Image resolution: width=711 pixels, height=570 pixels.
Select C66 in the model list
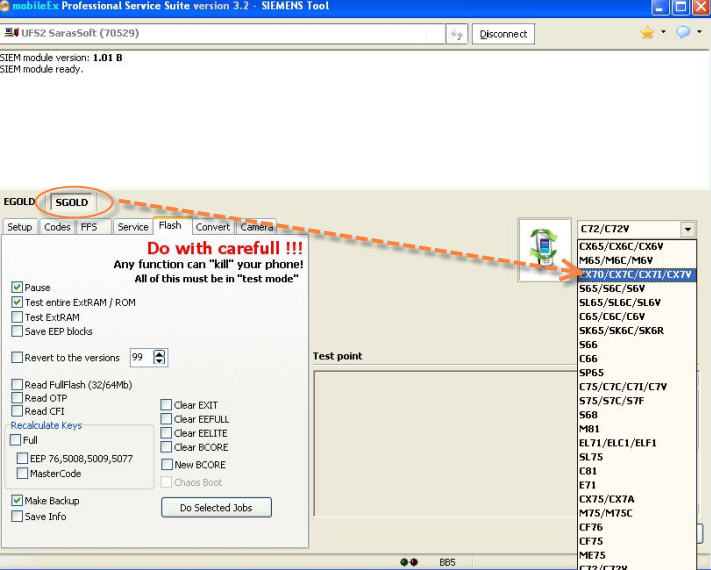(x=637, y=359)
